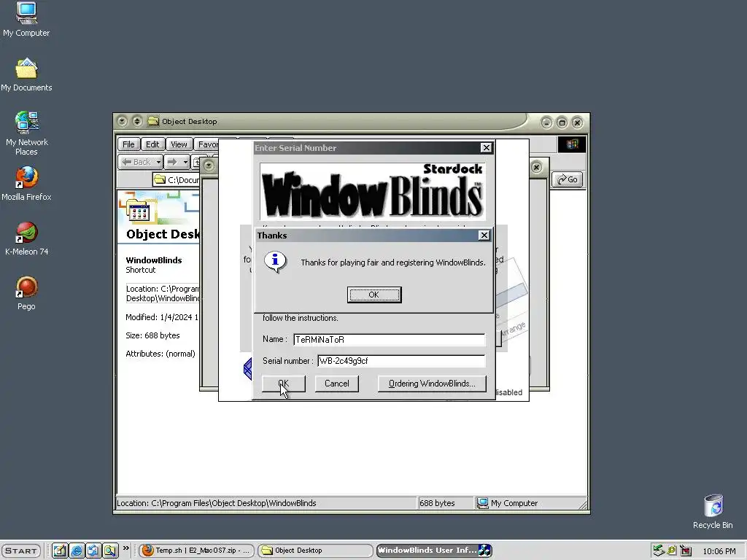Image resolution: width=747 pixels, height=560 pixels.
Task: Switch to WindowBlinds User Inf taskbar button
Action: (433, 551)
